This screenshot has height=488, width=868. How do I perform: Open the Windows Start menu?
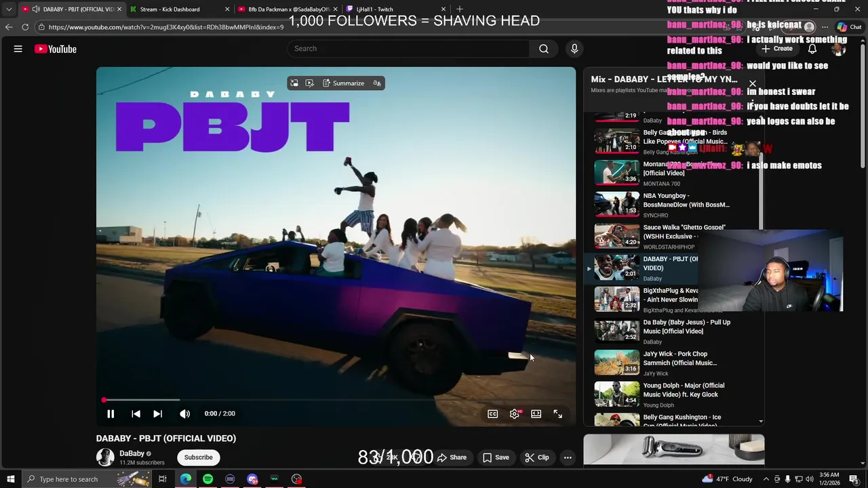[10, 479]
